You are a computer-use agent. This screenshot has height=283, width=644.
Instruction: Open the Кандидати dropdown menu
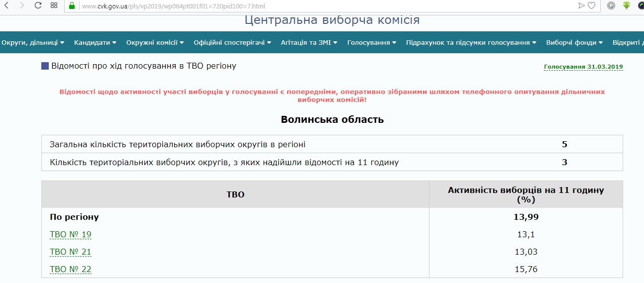pos(95,43)
